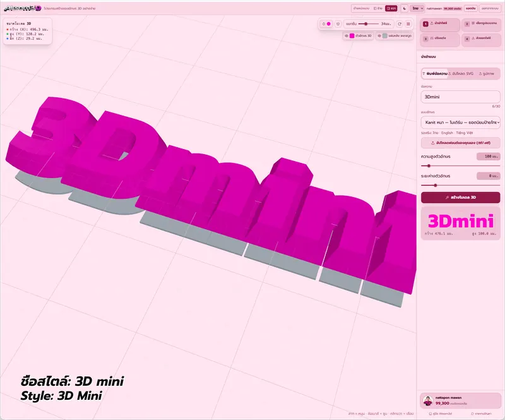Click the 6/30 character counter
This screenshot has width=505, height=420.
[496, 106]
